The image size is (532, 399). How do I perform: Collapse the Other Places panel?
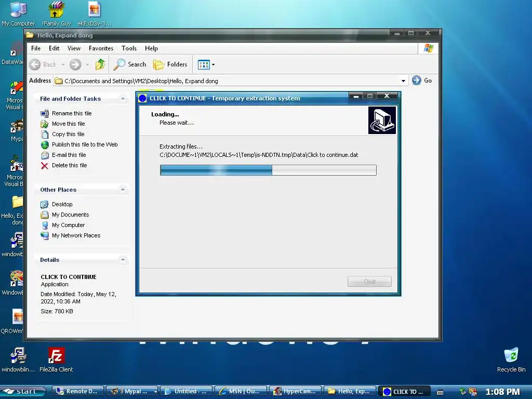coord(123,190)
